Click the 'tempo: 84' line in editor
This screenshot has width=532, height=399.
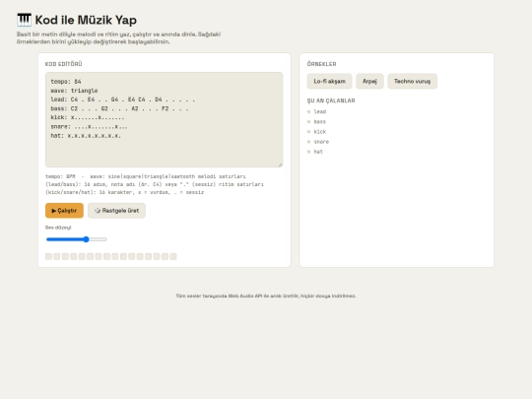pos(66,82)
